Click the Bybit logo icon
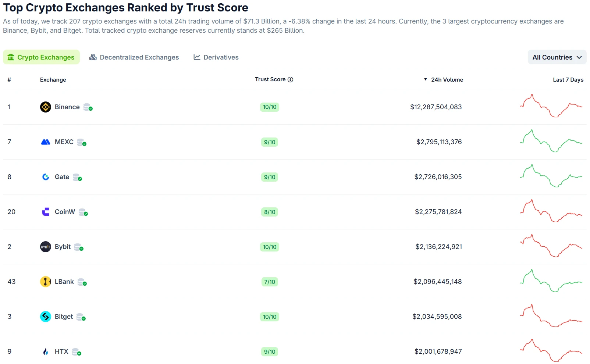 46,247
